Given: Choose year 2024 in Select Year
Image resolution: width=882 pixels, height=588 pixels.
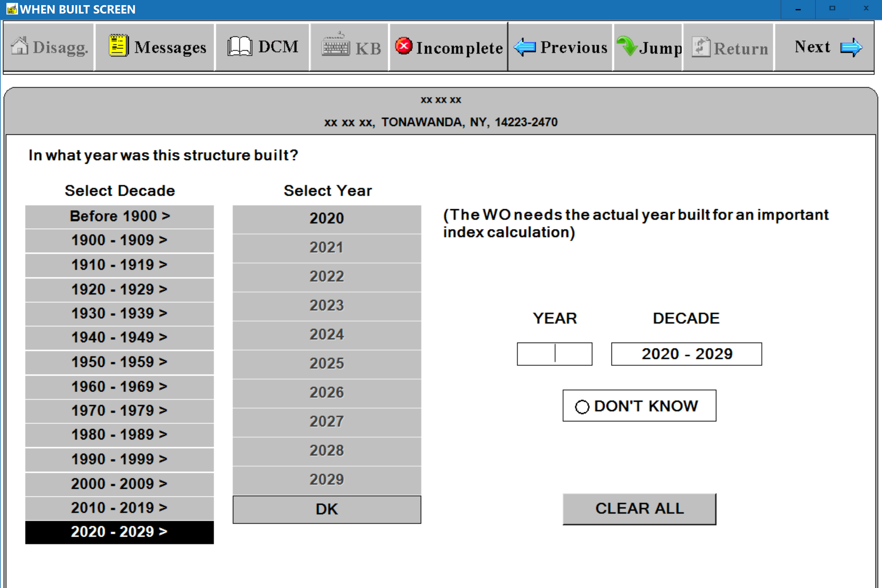Looking at the screenshot, I should pos(326,335).
